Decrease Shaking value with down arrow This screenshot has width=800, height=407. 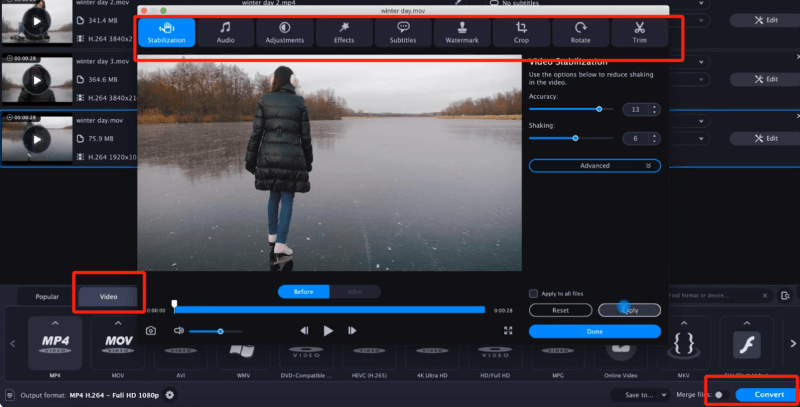[654, 141]
